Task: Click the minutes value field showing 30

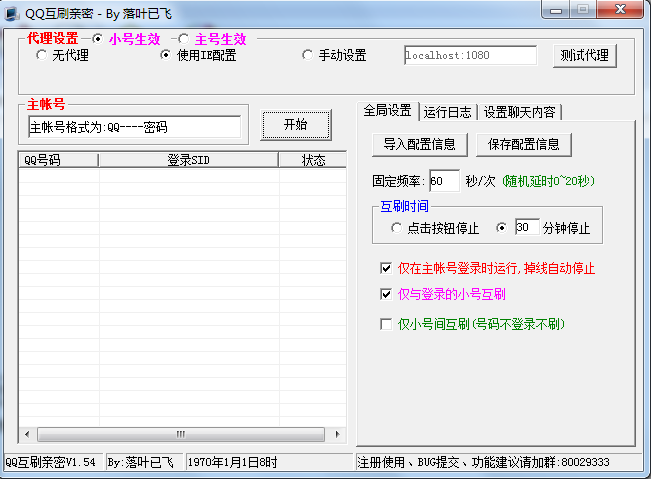Action: coord(527,227)
